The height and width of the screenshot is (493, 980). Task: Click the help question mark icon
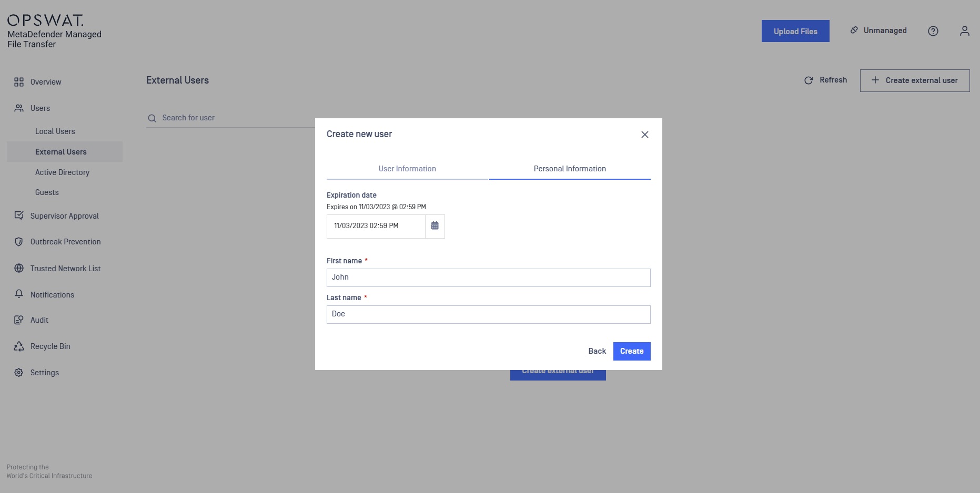pyautogui.click(x=933, y=31)
